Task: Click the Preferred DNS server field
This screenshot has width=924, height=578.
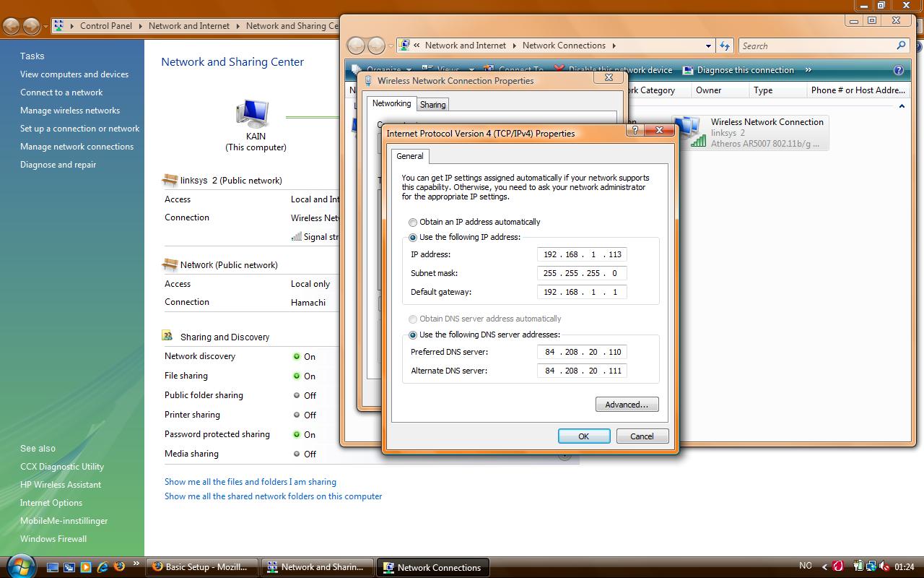Action: pos(582,352)
